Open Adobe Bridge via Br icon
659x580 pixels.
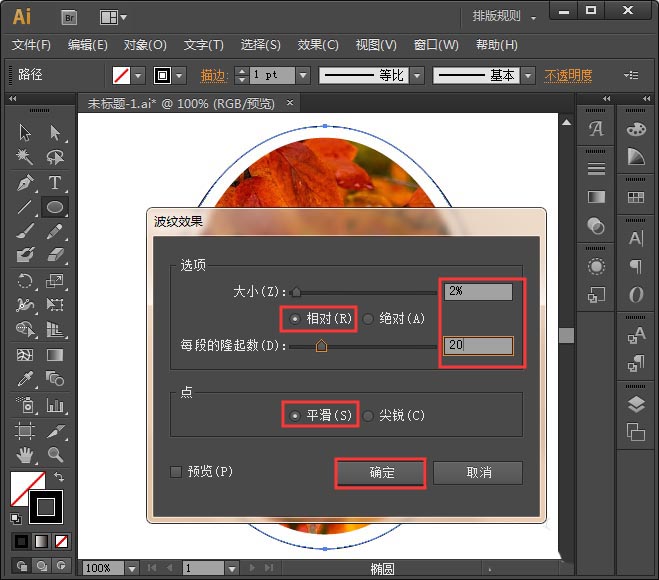pos(69,18)
